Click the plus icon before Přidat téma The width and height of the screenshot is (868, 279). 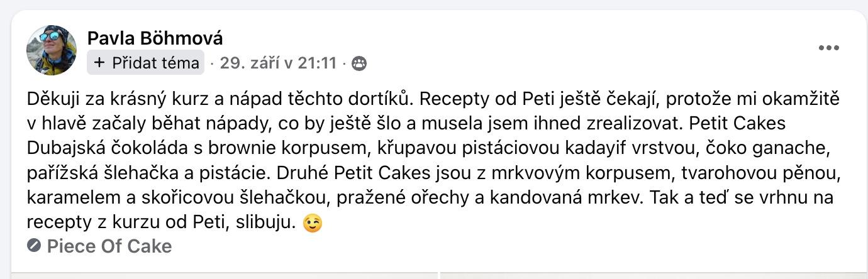[x=99, y=63]
